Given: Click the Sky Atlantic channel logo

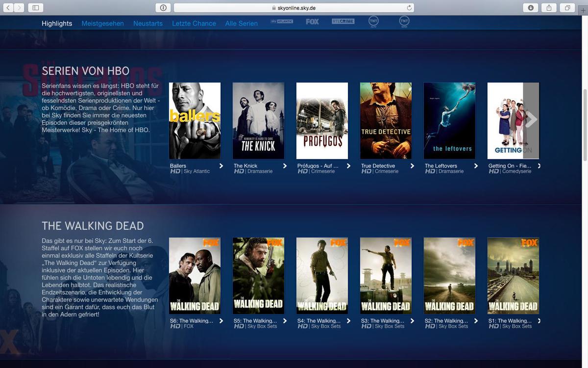Looking at the screenshot, I should 282,22.
